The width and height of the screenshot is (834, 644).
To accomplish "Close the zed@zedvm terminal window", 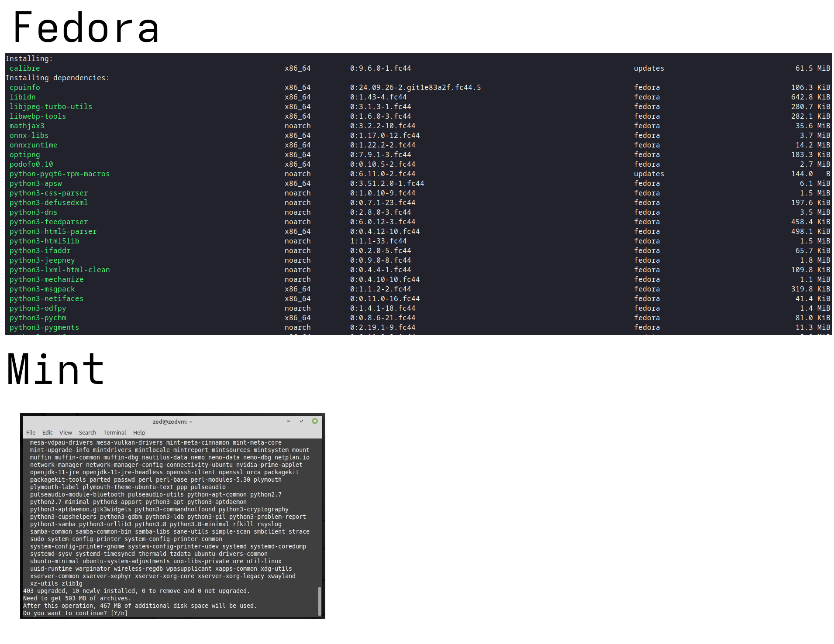I will [x=315, y=421].
